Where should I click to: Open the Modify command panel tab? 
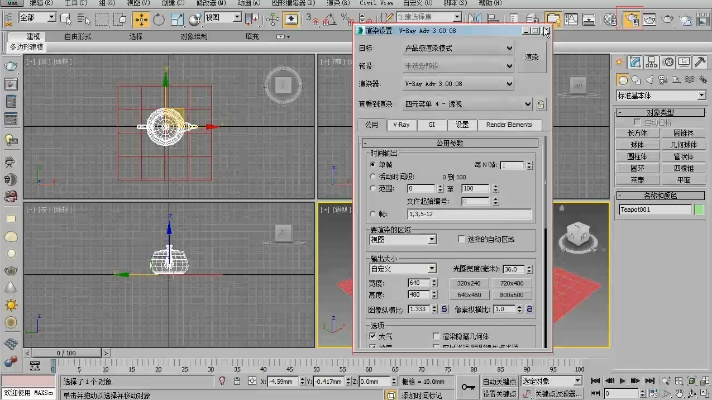637,60
